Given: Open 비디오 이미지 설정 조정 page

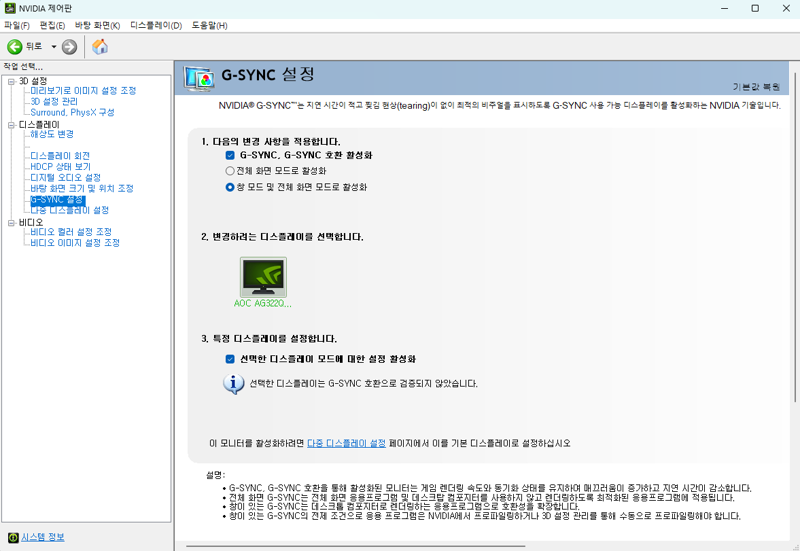Looking at the screenshot, I should (75, 243).
